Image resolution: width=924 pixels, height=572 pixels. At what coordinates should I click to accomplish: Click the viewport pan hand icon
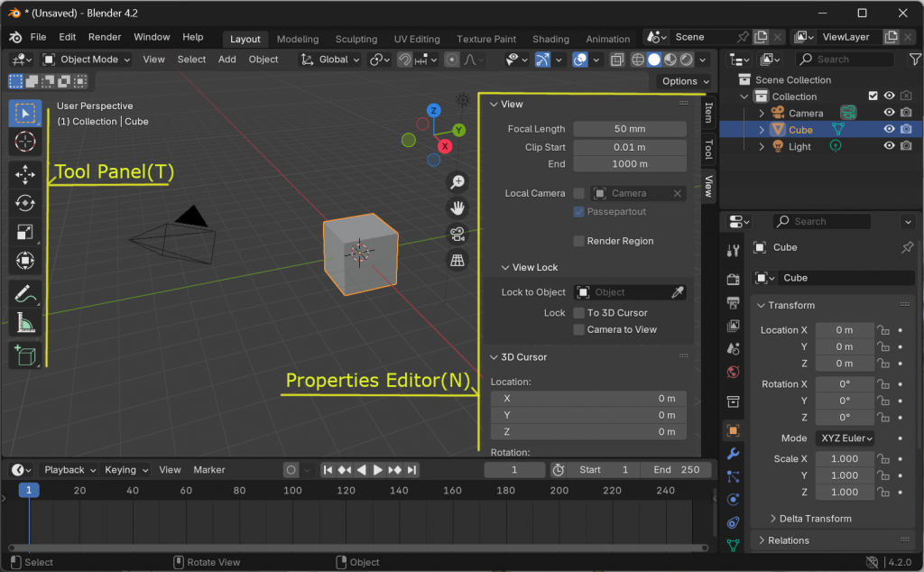[x=457, y=208]
